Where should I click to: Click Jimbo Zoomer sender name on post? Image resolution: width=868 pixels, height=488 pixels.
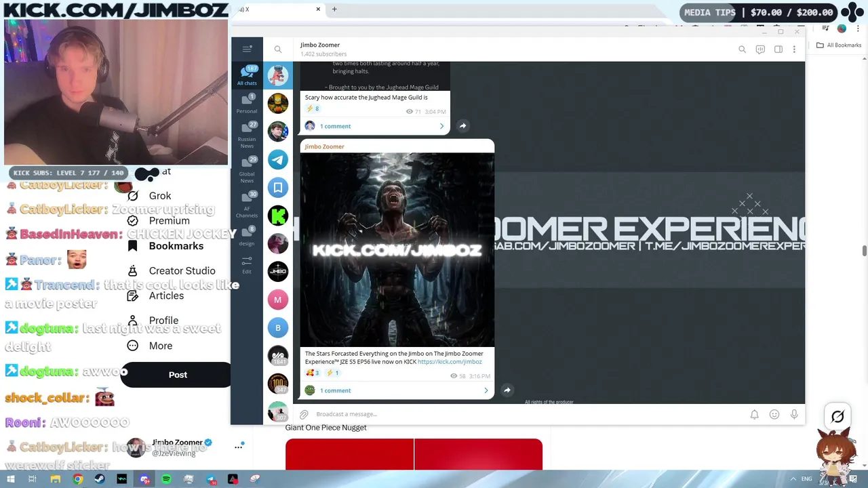325,146
